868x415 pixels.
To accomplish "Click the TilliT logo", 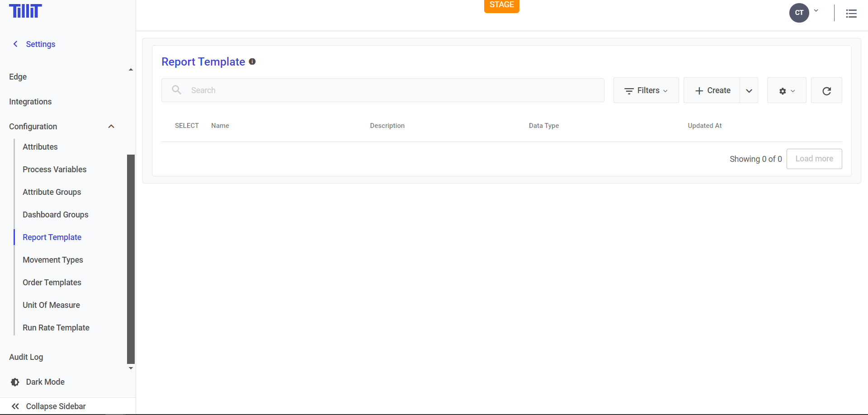I will tap(25, 11).
